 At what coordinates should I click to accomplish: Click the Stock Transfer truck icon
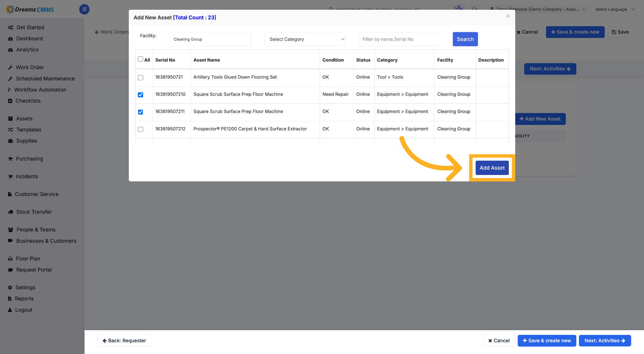pyautogui.click(x=10, y=212)
